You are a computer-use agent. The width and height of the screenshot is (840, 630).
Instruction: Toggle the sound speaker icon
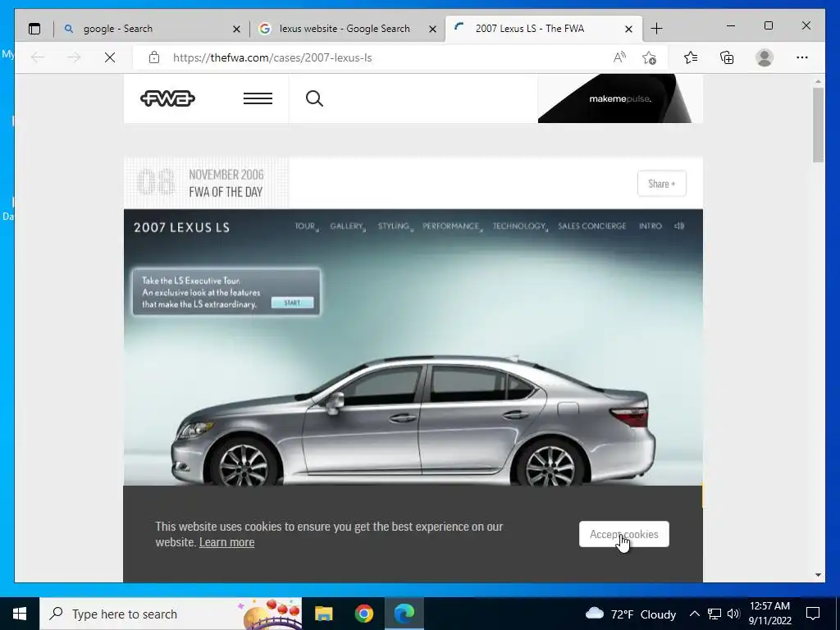point(679,226)
